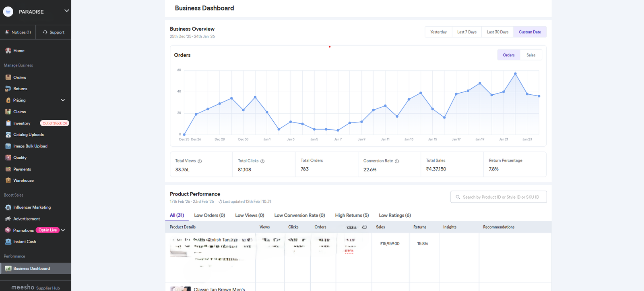Click the Conversion Rate info icon
Image resolution: width=644 pixels, height=291 pixels.
tap(397, 161)
